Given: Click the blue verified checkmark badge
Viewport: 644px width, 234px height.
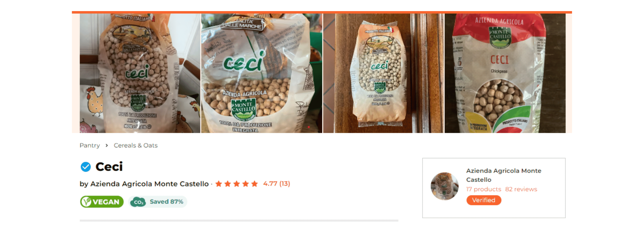Looking at the screenshot, I should [x=86, y=167].
